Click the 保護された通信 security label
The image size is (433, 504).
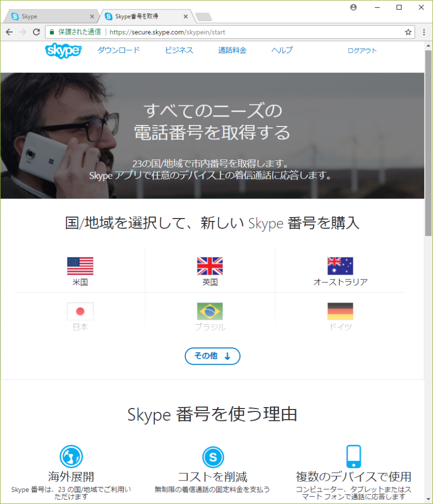tap(79, 32)
